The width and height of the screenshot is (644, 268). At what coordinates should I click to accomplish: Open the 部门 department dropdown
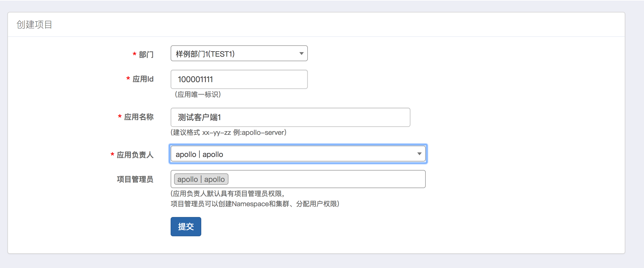click(x=239, y=54)
